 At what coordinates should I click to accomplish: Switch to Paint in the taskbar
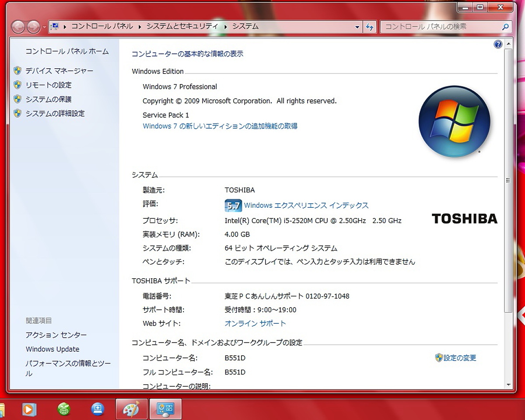tap(131, 409)
